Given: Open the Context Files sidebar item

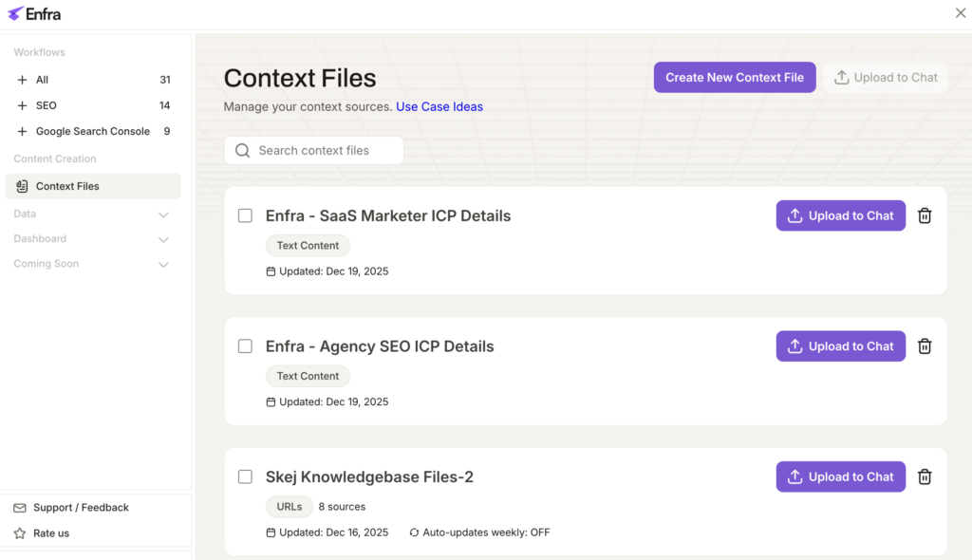Looking at the screenshot, I should 67,186.
